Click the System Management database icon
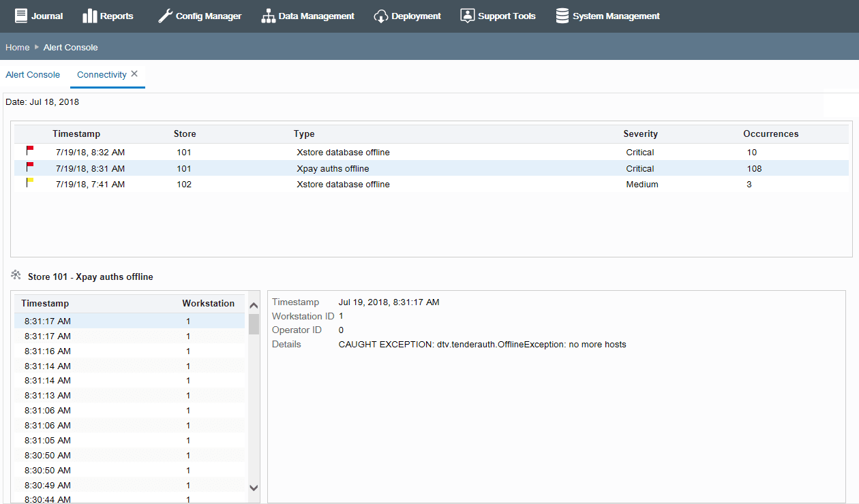The width and height of the screenshot is (859, 504). 562,16
